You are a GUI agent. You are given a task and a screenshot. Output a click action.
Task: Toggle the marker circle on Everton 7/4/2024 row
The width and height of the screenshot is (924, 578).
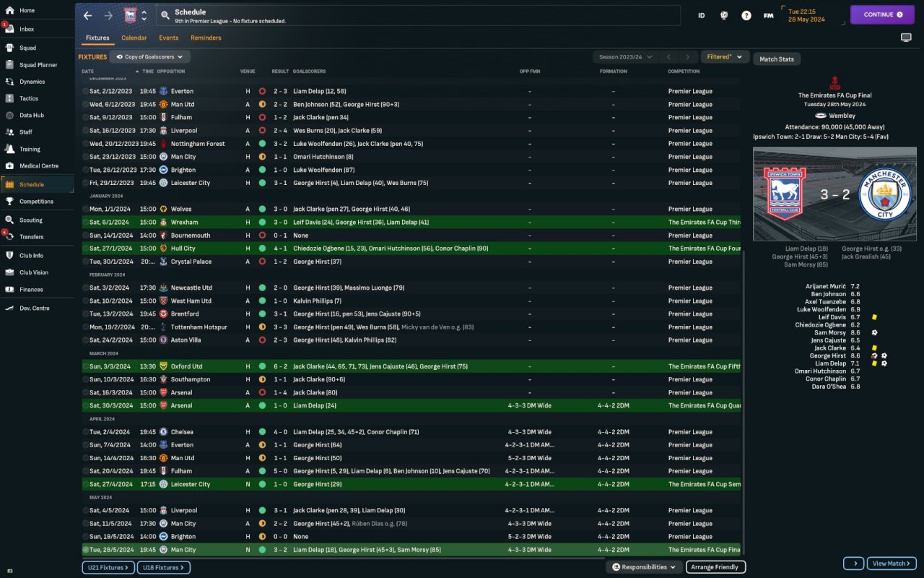click(x=86, y=445)
